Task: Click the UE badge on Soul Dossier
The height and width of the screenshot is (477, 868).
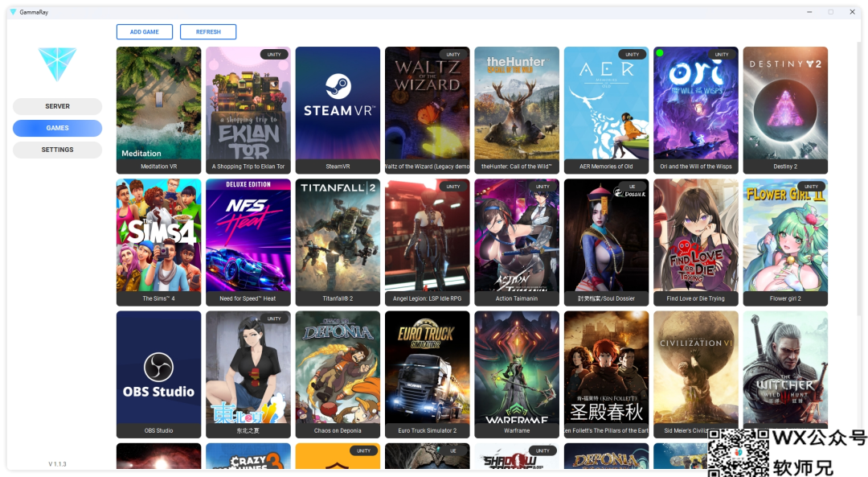Action: click(633, 187)
